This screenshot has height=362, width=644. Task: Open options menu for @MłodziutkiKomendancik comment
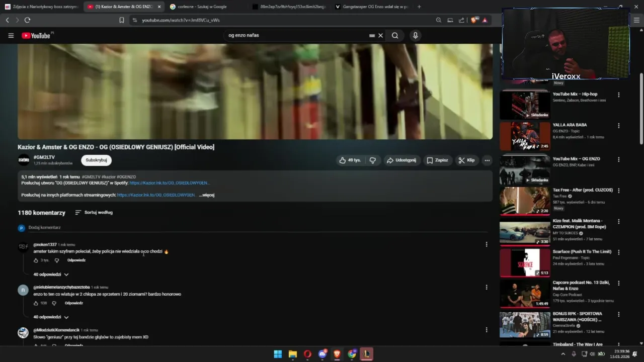coord(486,330)
